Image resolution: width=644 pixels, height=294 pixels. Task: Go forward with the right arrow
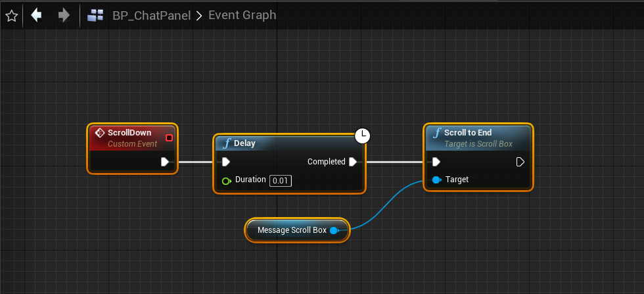click(64, 15)
